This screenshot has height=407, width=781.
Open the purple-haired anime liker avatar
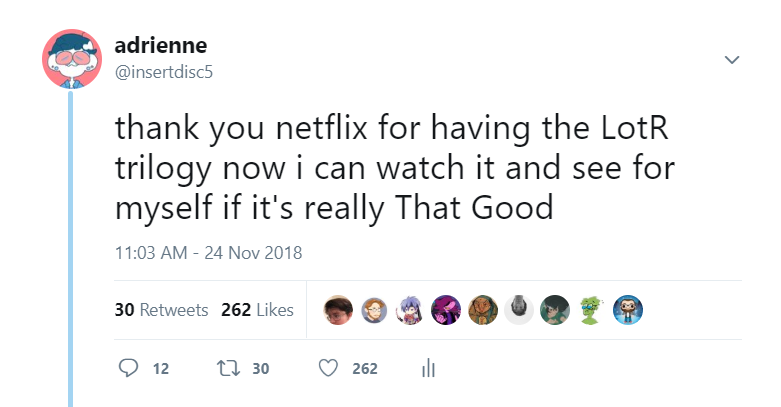(410, 310)
